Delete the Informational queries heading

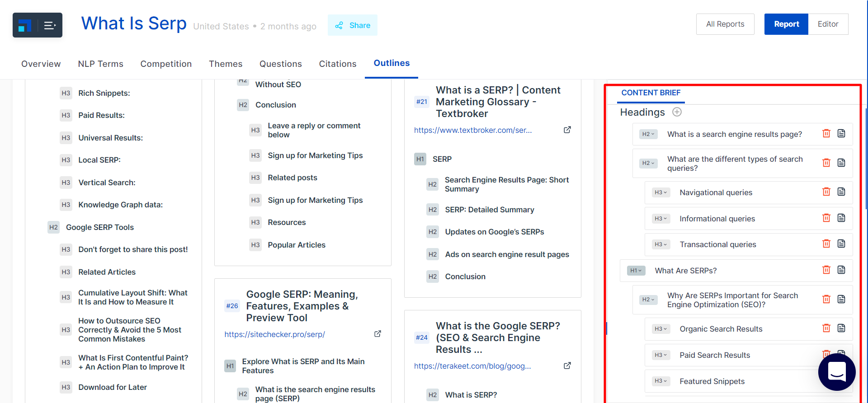pos(826,218)
